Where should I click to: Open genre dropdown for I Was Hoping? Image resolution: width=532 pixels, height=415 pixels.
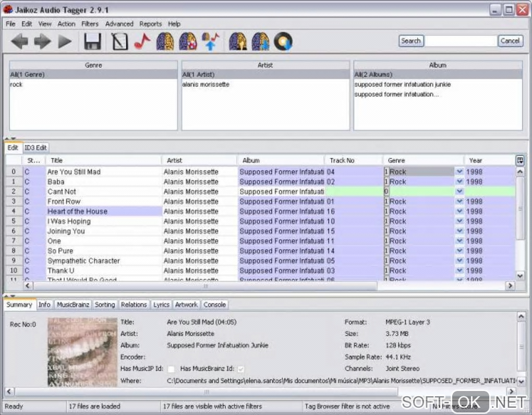pos(460,221)
